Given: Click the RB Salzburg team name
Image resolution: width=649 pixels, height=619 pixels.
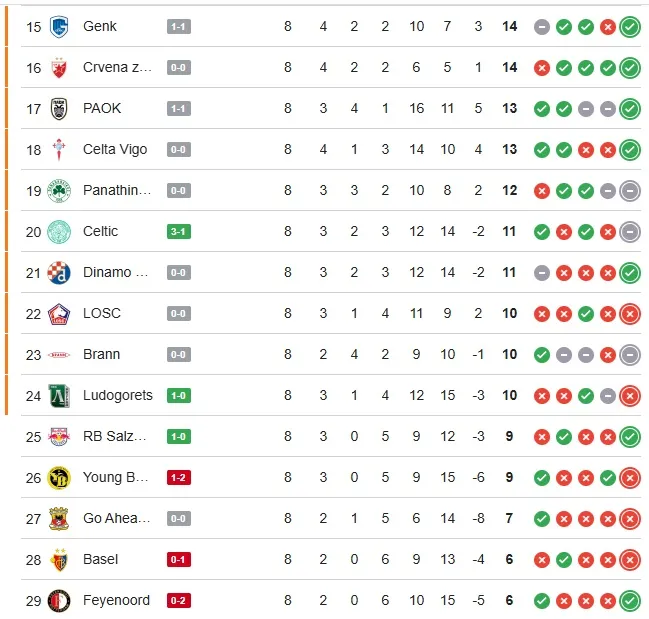Looking at the screenshot, I should click(x=116, y=436).
